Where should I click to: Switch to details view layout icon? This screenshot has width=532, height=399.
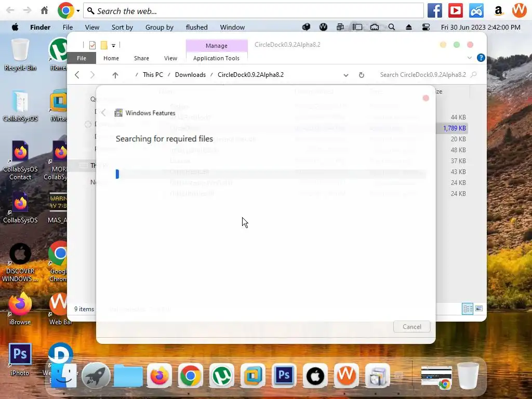coord(468,309)
